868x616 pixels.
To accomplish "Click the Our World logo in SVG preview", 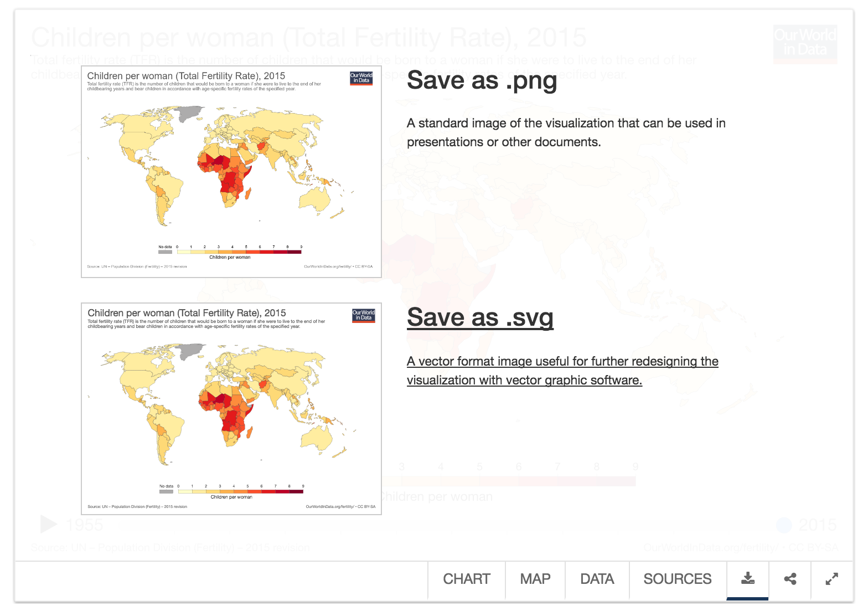I will click(364, 315).
